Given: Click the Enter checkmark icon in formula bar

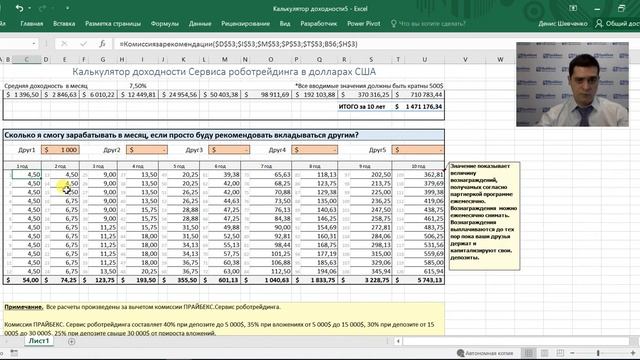Looking at the screenshot, I should [83, 44].
